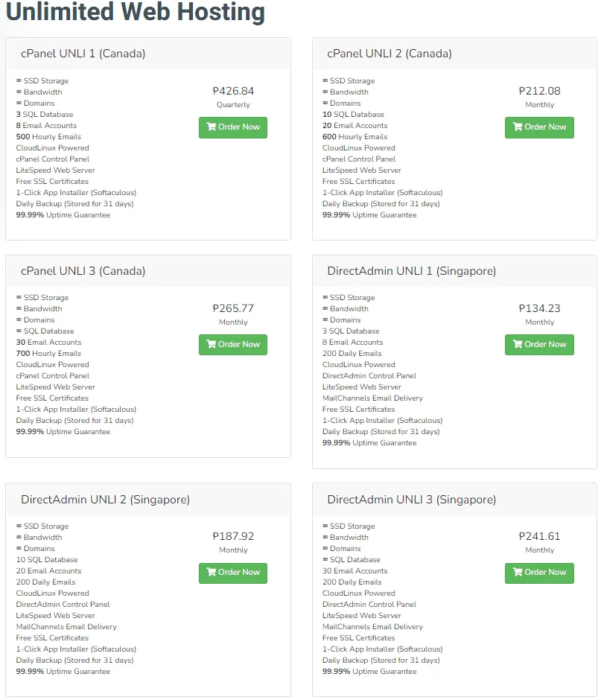Image resolution: width=601 pixels, height=700 pixels.
Task: Click cart icon for DirectAdmin UNLI 3 plan
Action: (x=518, y=573)
